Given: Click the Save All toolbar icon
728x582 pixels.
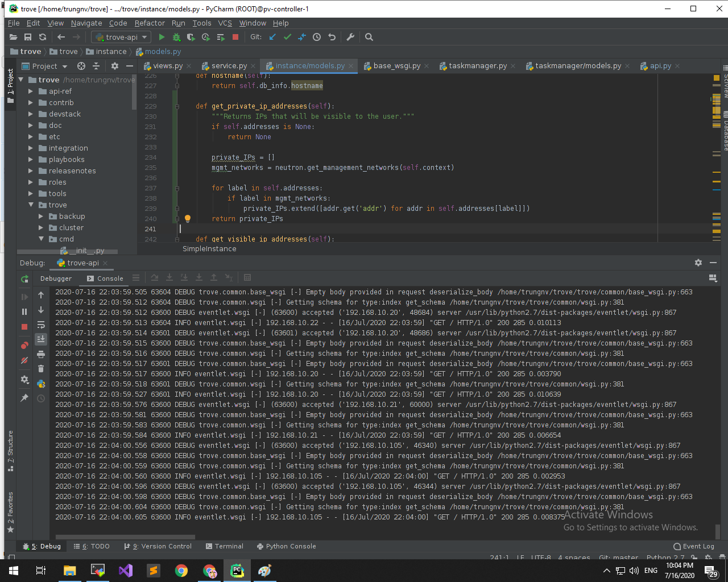Looking at the screenshot, I should point(28,37).
